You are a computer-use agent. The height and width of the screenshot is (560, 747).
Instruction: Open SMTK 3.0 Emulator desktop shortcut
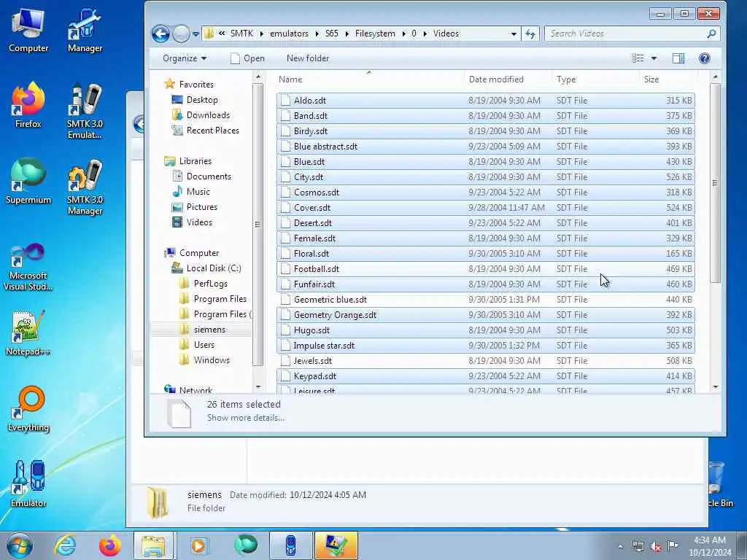(85, 112)
